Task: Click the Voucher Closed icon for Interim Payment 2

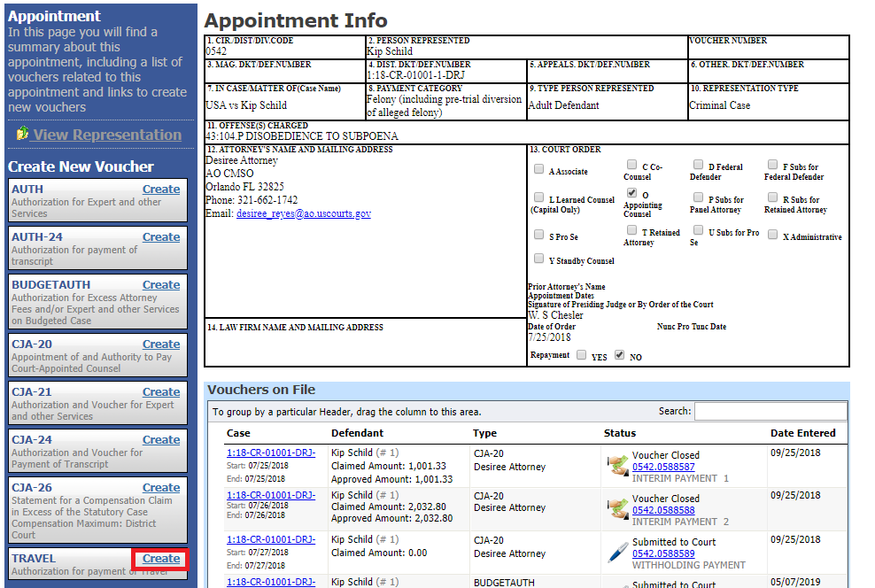Action: 617,507
